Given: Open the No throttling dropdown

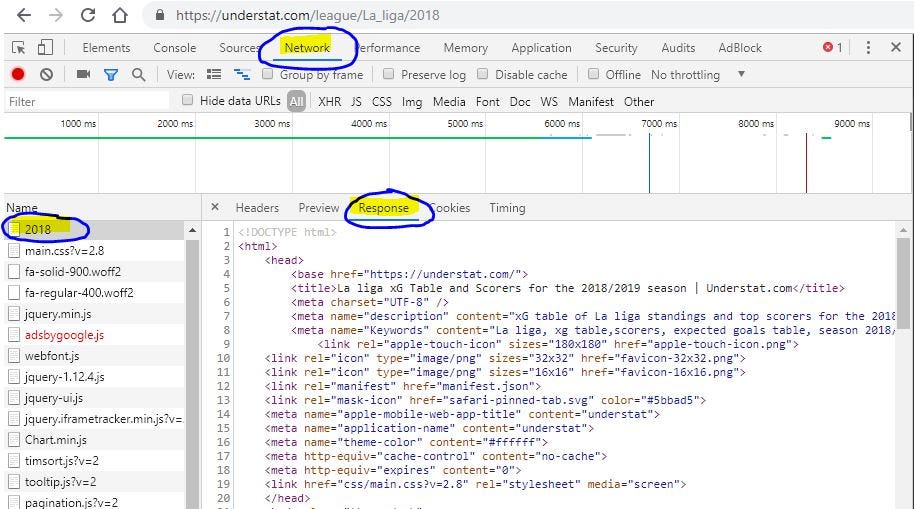Looking at the screenshot, I should 698,75.
